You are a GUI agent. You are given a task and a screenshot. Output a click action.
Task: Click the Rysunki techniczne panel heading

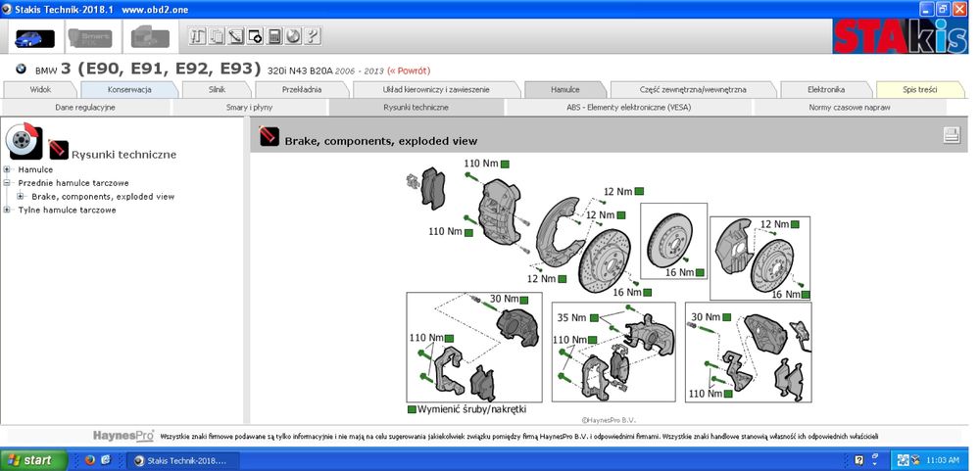(x=123, y=155)
